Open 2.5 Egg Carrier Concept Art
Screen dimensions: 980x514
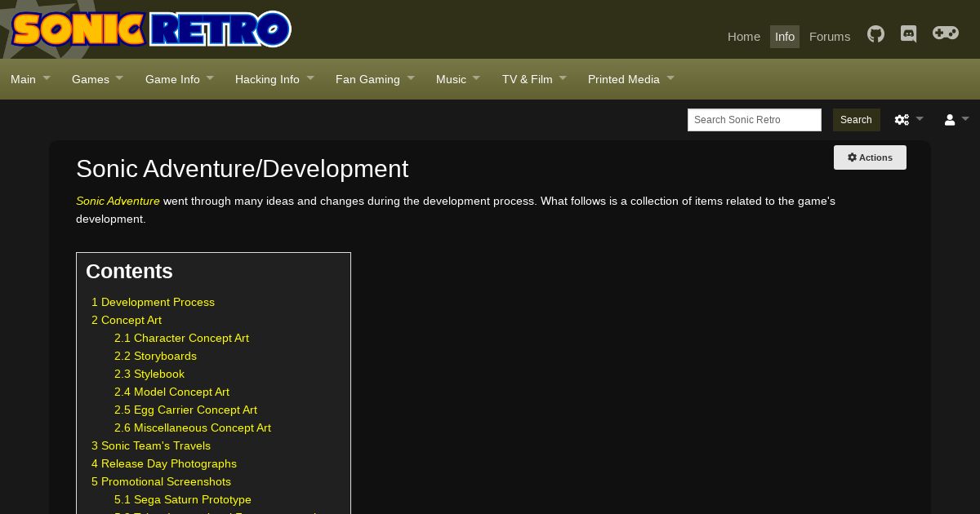point(185,410)
